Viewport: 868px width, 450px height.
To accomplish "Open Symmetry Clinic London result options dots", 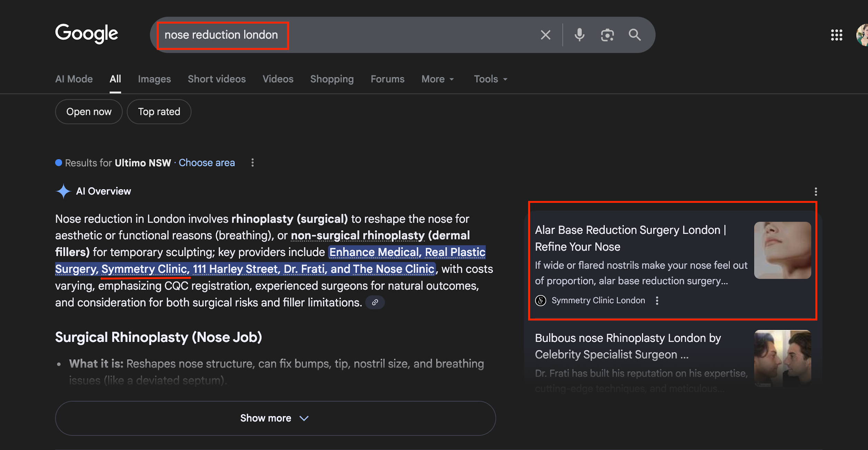I will (657, 301).
